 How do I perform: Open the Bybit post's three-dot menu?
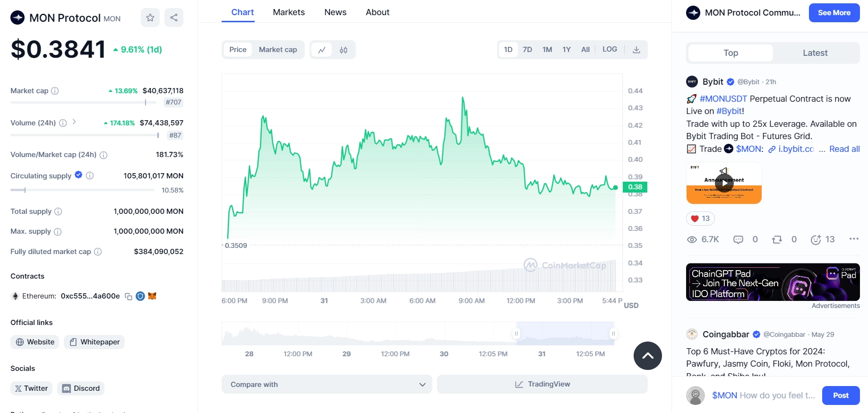pyautogui.click(x=853, y=239)
